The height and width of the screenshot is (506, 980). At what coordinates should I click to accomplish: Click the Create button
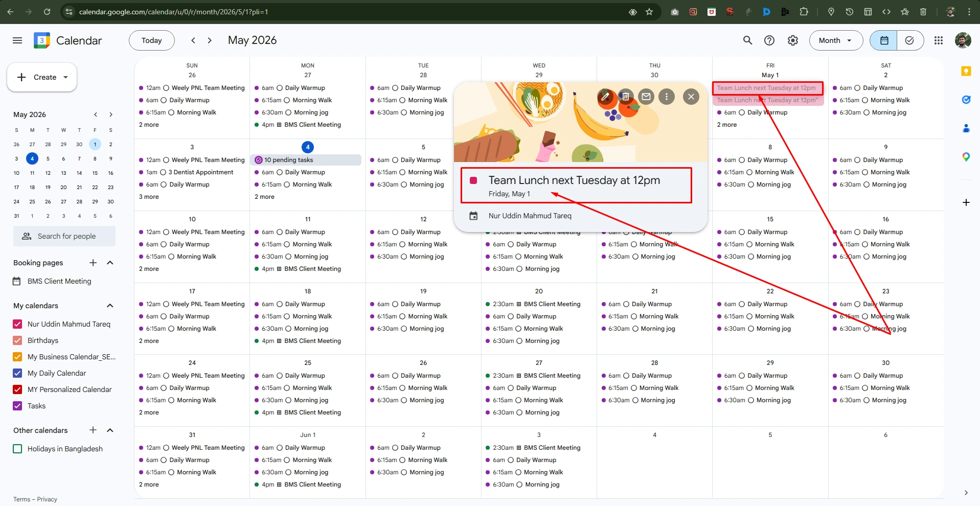tap(42, 77)
